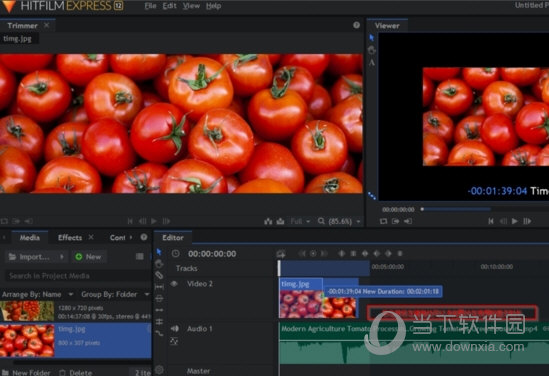Select the Viewer tab

(x=387, y=25)
